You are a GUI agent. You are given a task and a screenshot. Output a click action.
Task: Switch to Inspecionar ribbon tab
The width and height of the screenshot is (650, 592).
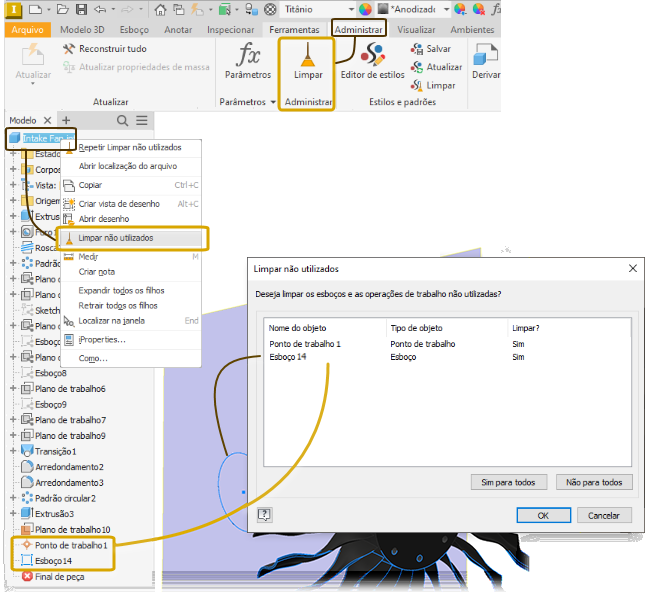pos(230,30)
